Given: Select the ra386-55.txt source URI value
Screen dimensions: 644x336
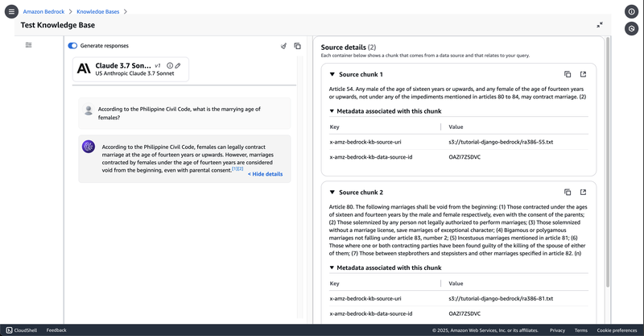Looking at the screenshot, I should [501, 142].
